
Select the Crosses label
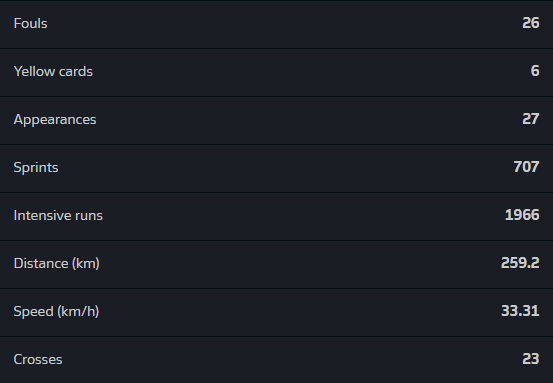click(x=38, y=360)
